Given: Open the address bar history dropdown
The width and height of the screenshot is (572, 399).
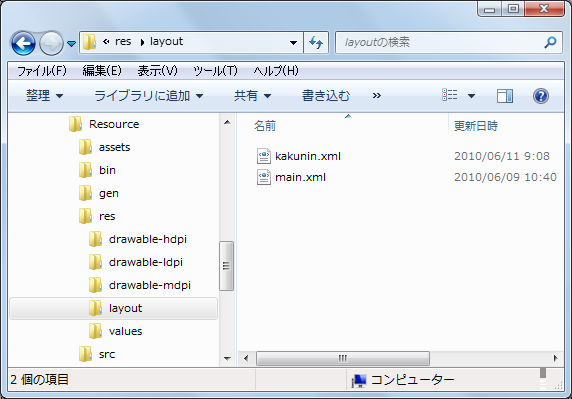Looking at the screenshot, I should click(x=293, y=43).
